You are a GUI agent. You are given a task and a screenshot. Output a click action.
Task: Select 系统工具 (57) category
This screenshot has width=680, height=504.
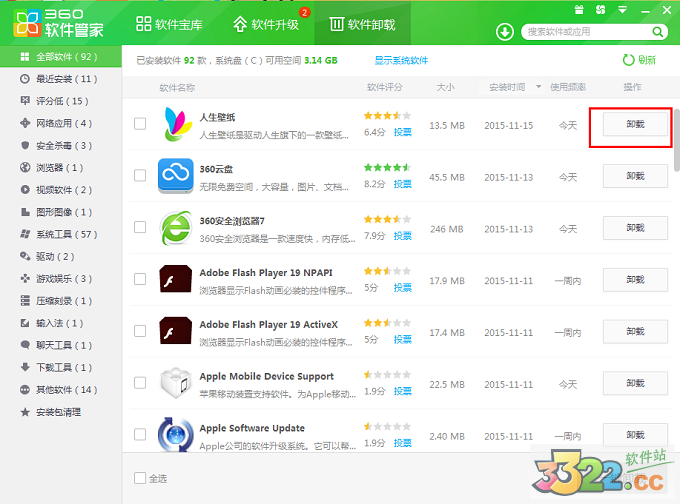pyautogui.click(x=61, y=234)
